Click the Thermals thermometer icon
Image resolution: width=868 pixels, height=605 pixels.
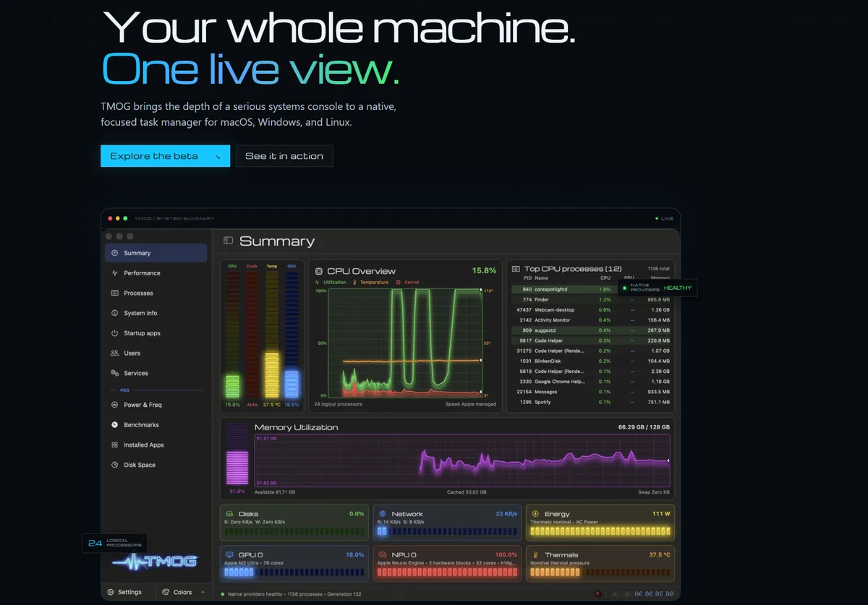[536, 555]
